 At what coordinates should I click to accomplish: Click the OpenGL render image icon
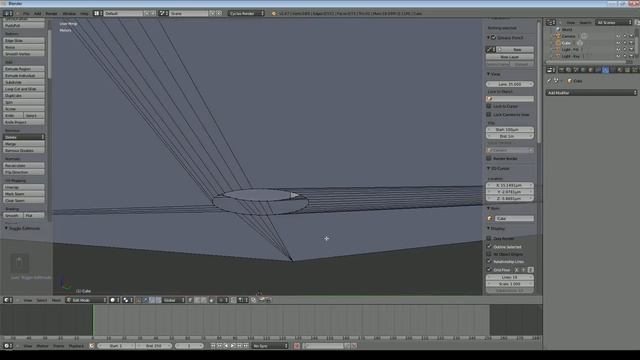262,300
